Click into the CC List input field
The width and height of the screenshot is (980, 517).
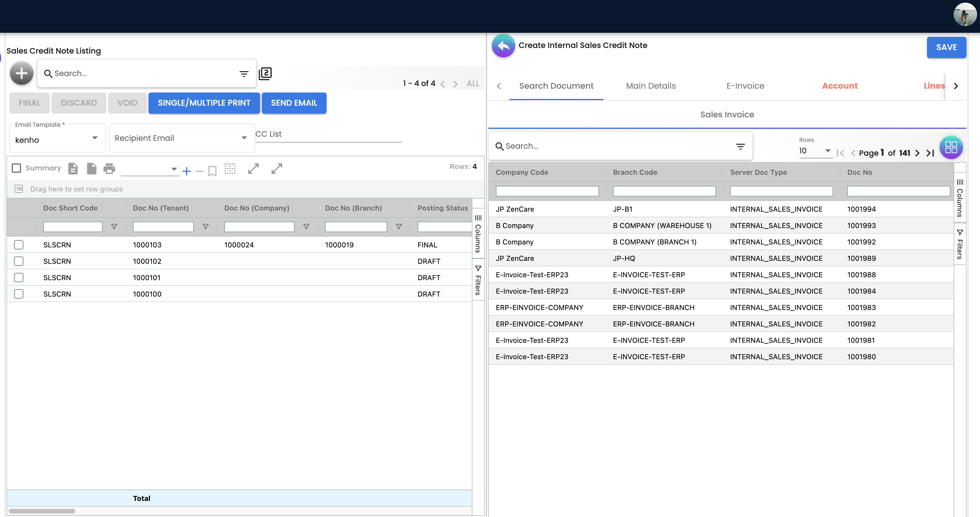point(328,134)
